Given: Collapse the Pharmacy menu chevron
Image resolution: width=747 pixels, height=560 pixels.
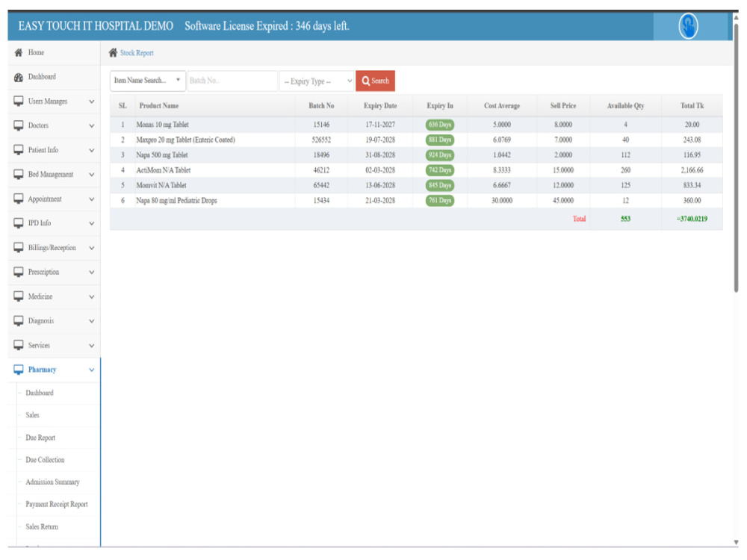Looking at the screenshot, I should coord(91,370).
